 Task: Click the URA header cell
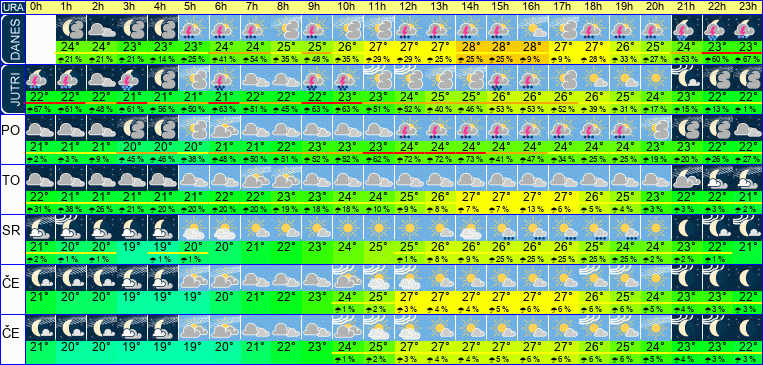[13, 7]
